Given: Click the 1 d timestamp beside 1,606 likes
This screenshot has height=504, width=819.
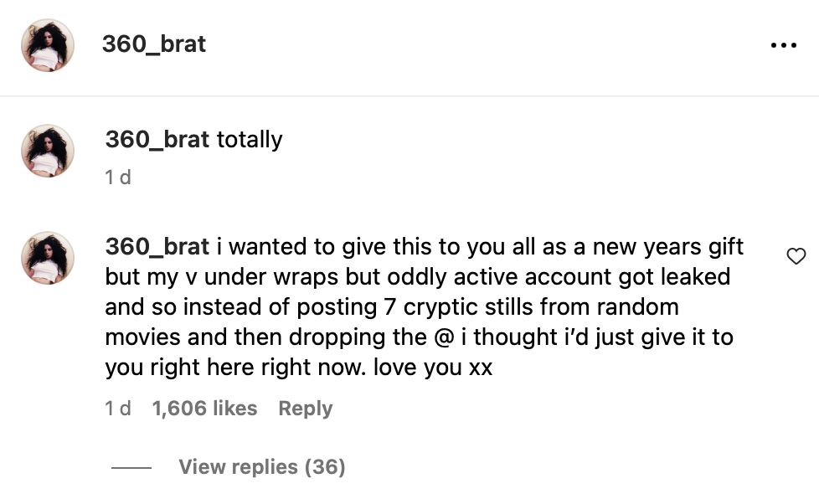Looking at the screenshot, I should (118, 409).
